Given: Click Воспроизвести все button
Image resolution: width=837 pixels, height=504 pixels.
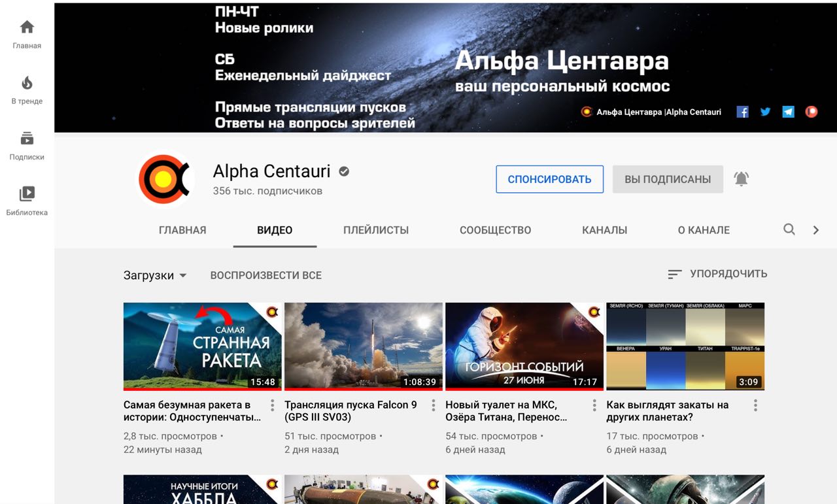Looking at the screenshot, I should pyautogui.click(x=265, y=275).
